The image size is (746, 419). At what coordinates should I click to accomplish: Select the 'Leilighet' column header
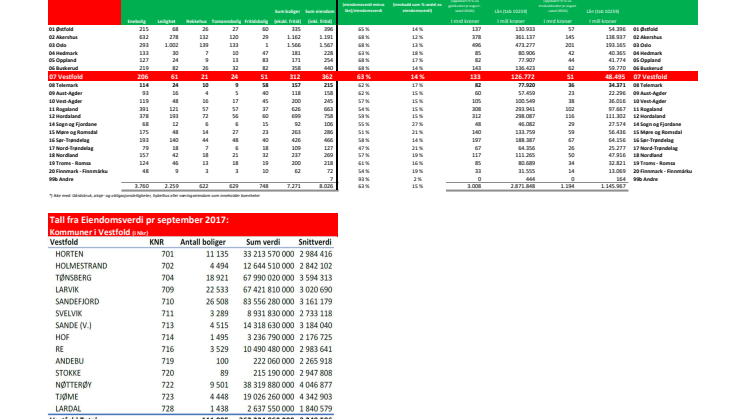click(167, 21)
